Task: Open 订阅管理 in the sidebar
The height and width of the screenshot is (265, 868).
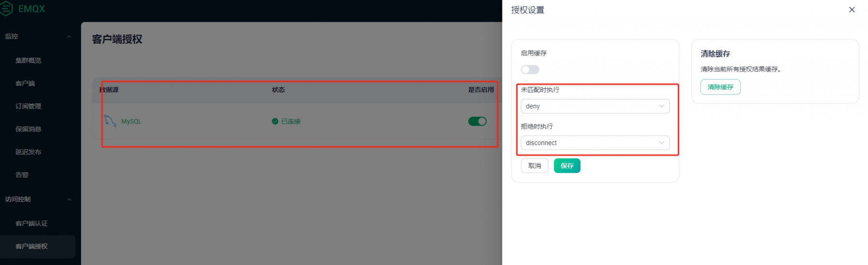Action: click(x=28, y=106)
